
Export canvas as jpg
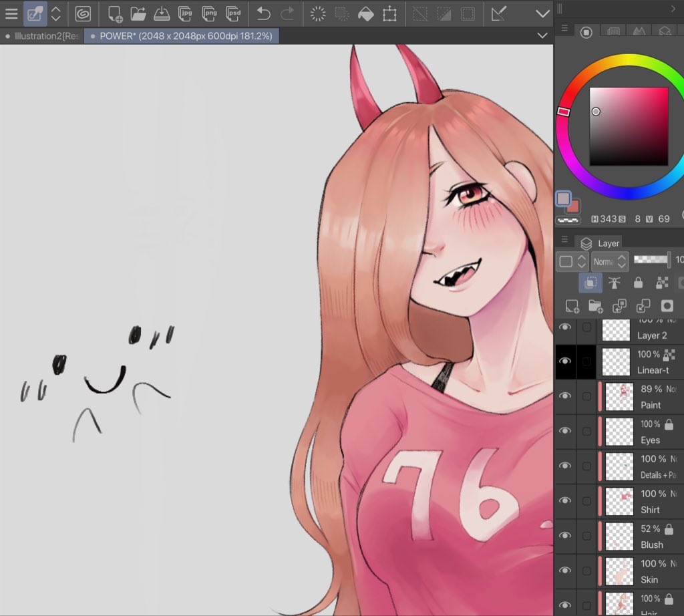186,14
